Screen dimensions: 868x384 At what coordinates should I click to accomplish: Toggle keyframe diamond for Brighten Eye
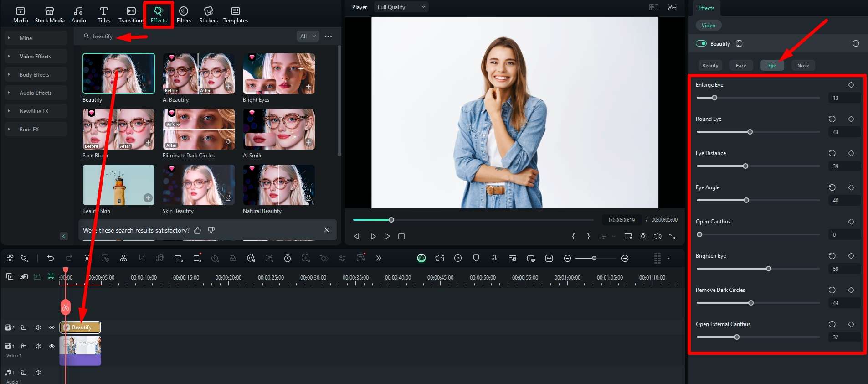coord(851,256)
